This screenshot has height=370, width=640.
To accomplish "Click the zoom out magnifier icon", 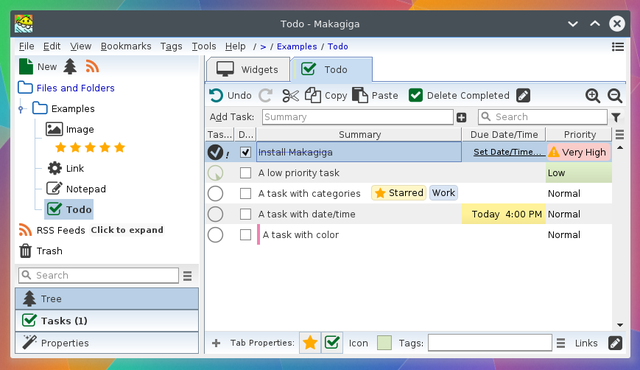I will (x=615, y=96).
